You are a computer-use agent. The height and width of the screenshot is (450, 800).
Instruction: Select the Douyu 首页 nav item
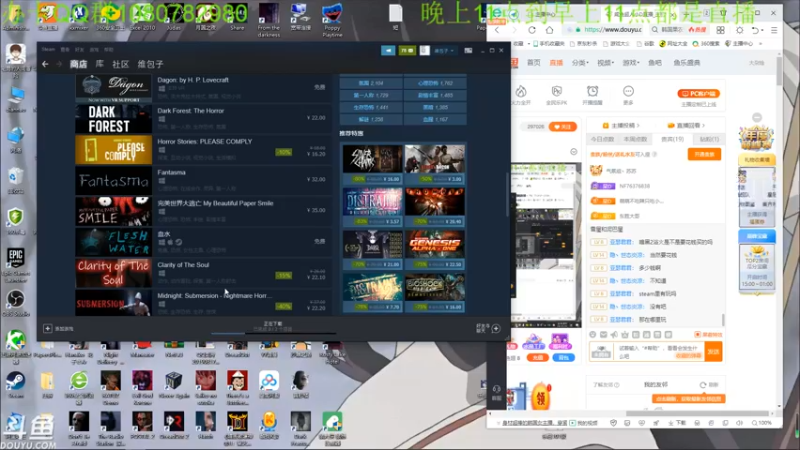(x=534, y=63)
